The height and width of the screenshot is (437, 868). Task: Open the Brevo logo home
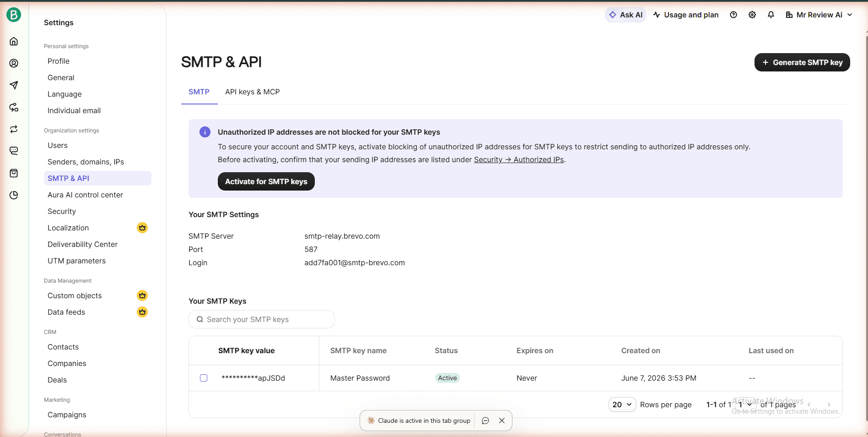point(14,15)
